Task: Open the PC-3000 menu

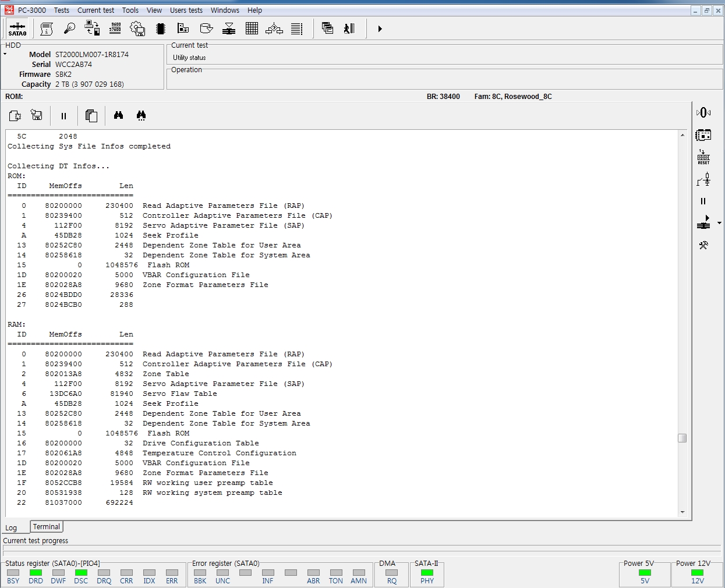Action: 32,10
